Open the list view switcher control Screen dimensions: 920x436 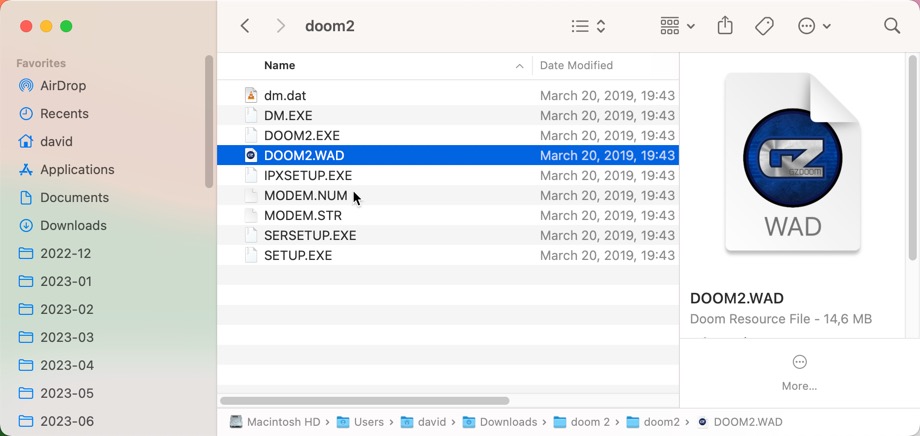pyautogui.click(x=588, y=26)
